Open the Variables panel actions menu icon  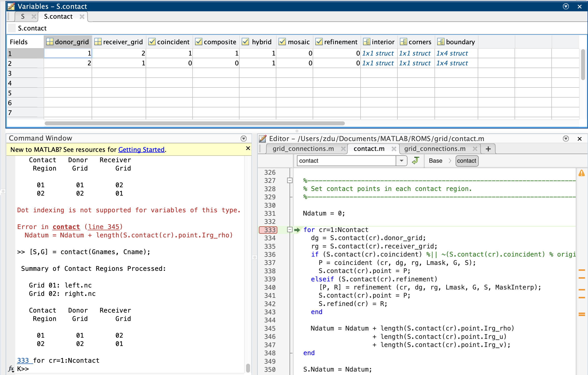click(x=566, y=6)
